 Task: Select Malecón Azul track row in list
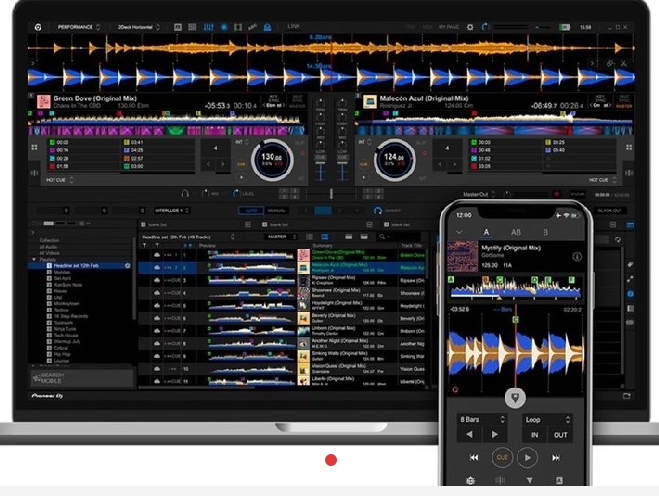click(x=282, y=268)
